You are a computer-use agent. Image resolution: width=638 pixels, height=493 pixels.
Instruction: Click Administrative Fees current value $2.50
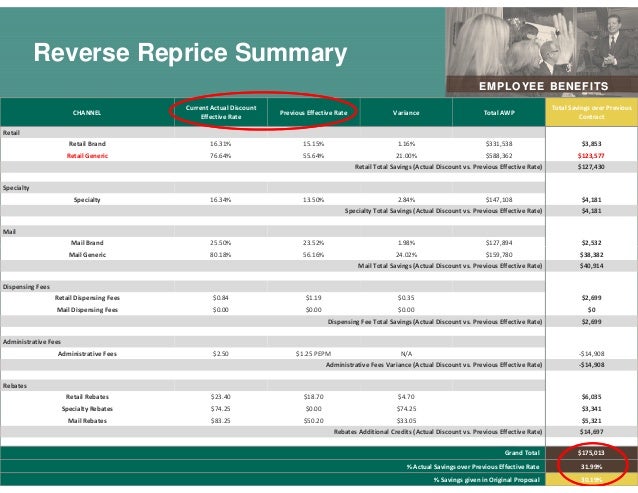click(x=221, y=354)
